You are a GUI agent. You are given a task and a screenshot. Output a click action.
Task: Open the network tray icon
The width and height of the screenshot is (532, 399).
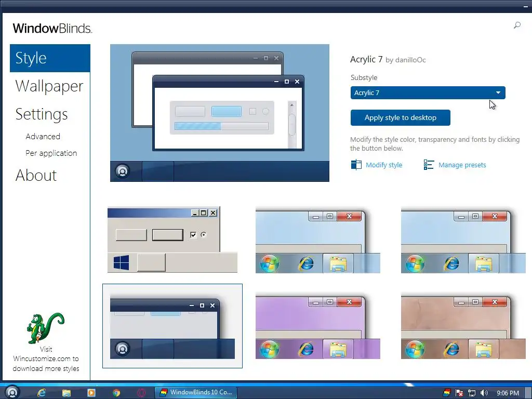(472, 393)
